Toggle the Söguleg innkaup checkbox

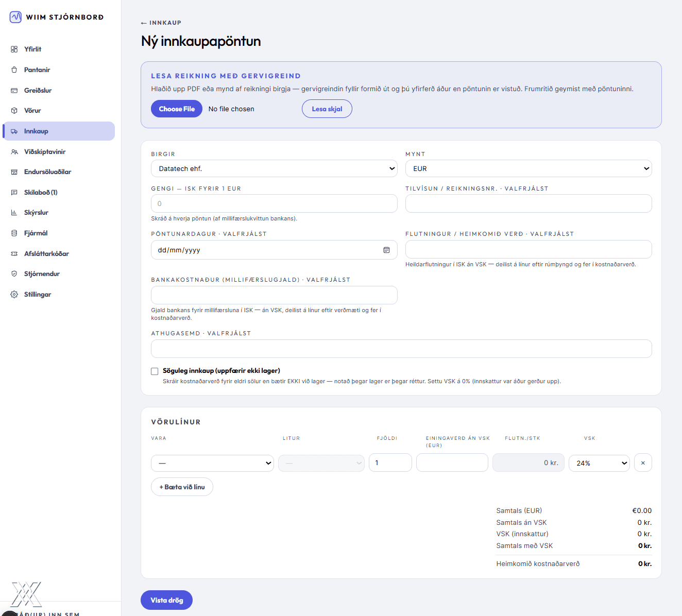point(155,371)
